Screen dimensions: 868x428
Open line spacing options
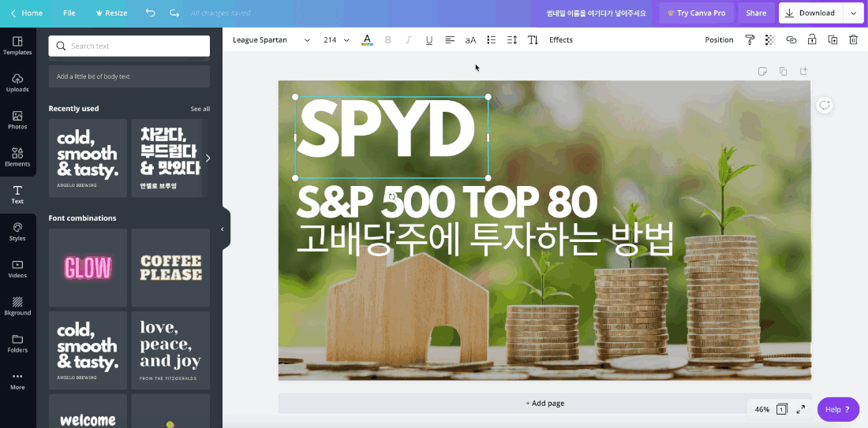point(512,40)
